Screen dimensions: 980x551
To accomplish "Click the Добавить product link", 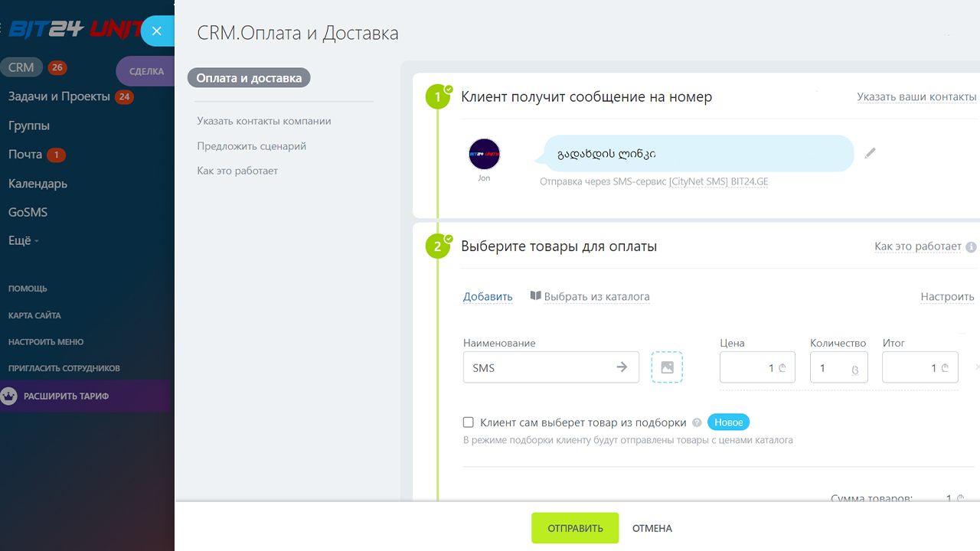I will [488, 297].
